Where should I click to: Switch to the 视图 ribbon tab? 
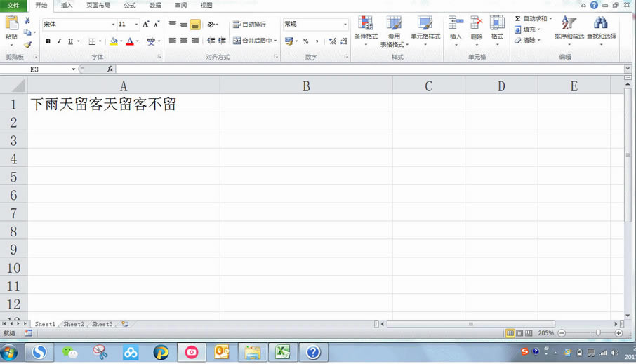pos(206,6)
